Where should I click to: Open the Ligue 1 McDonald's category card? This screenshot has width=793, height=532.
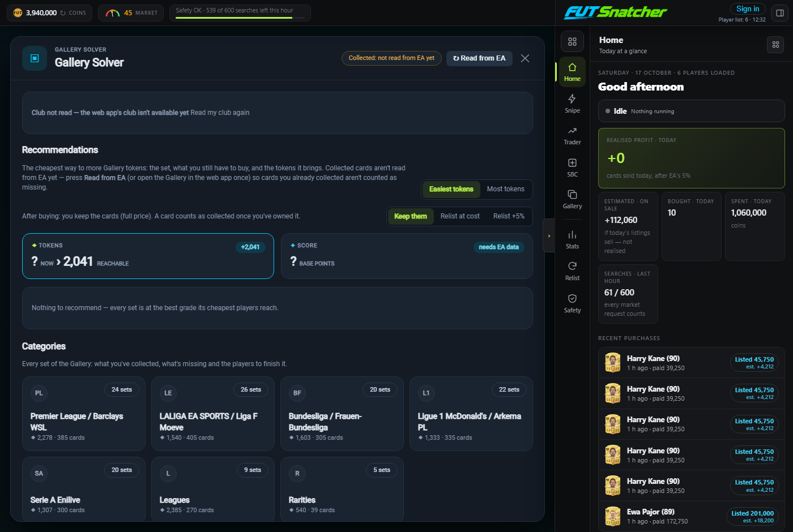(471, 414)
